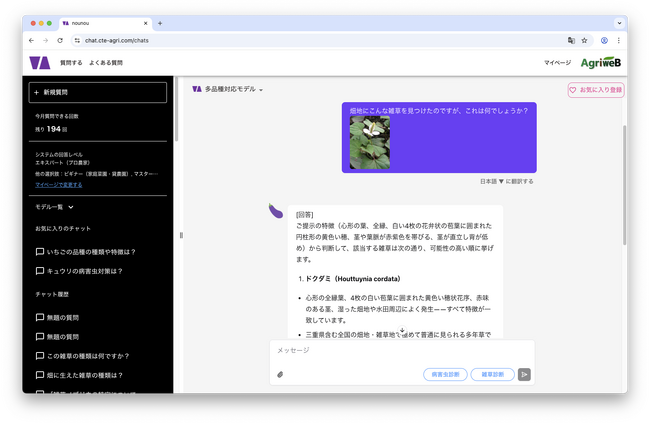This screenshot has width=650, height=423.
Task: Open the browser profile icon
Action: pos(604,41)
